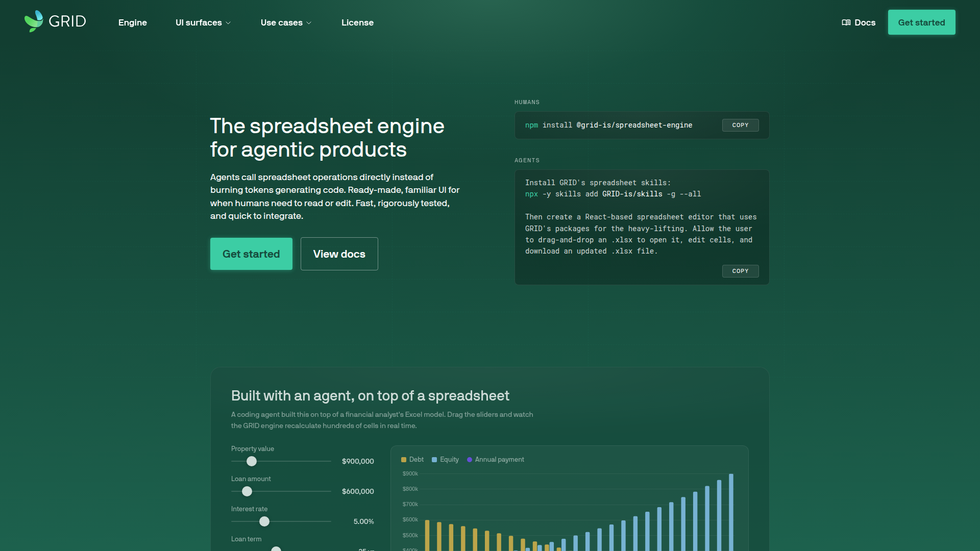Click the $900,000 property value
This screenshot has height=551, width=980.
coord(358,461)
